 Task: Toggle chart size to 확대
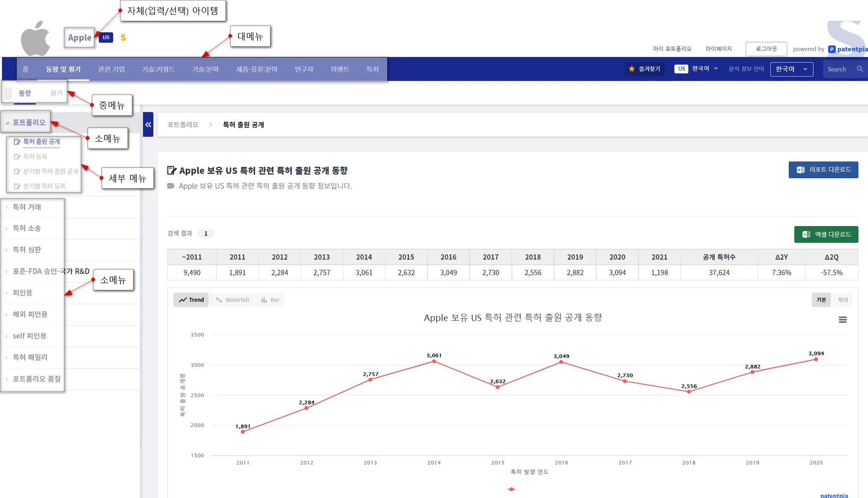(843, 300)
